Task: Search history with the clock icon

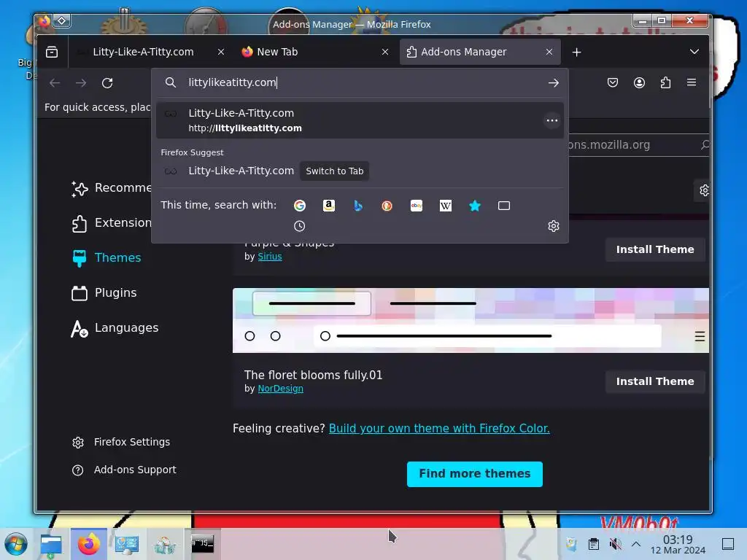Action: 300,226
